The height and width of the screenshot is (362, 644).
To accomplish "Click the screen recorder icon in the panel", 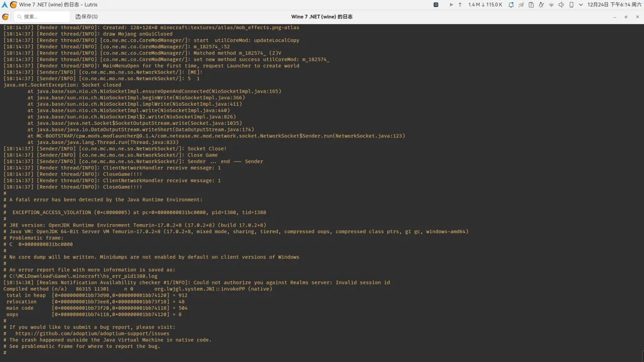I will [436, 5].
